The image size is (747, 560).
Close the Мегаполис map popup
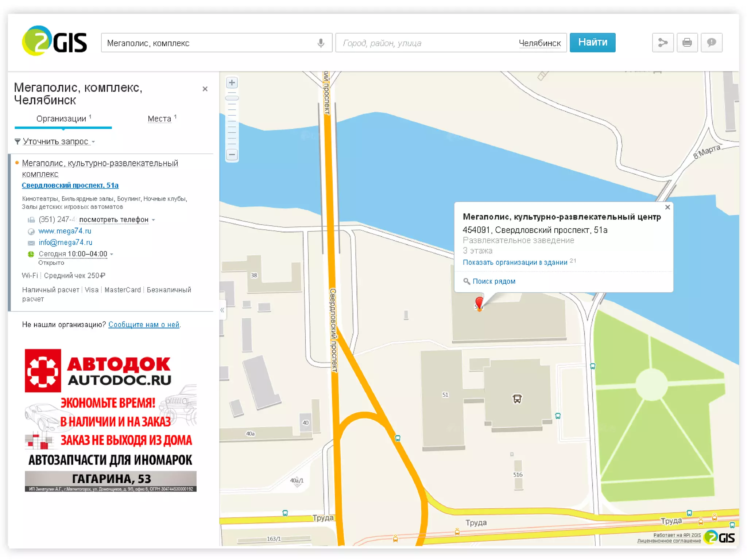click(x=667, y=207)
